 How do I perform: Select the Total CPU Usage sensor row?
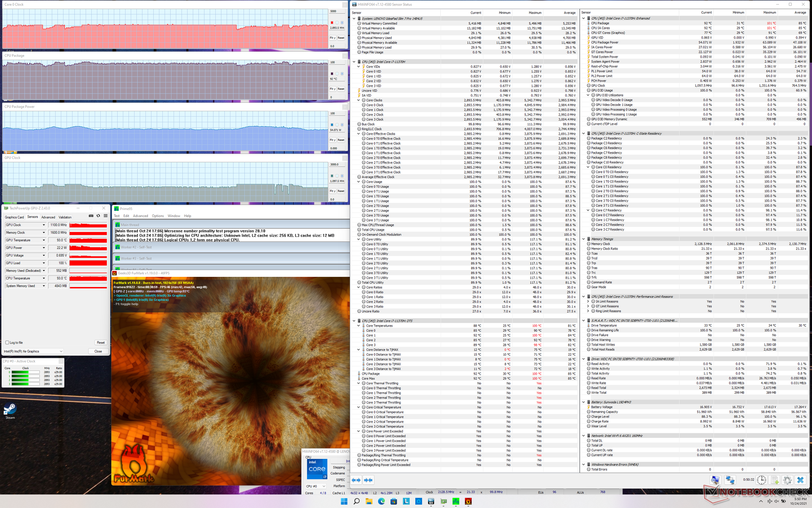[467, 230]
